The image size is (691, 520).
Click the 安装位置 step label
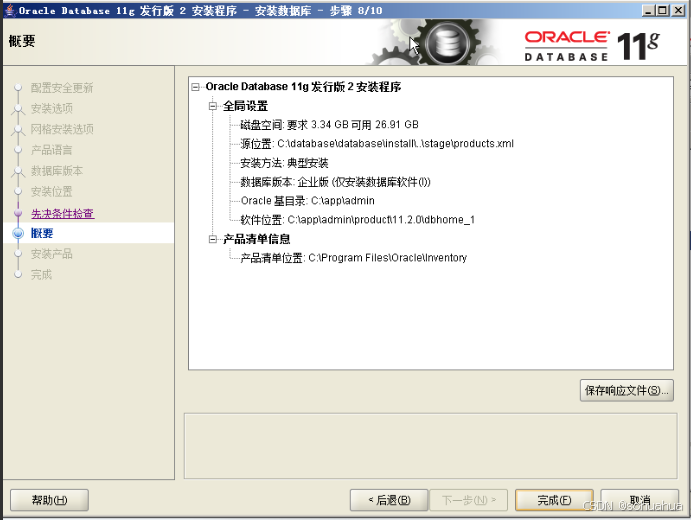pos(52,191)
